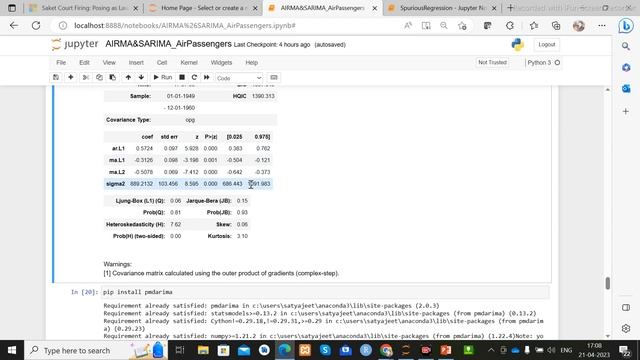Paste cells below icon

point(113,78)
